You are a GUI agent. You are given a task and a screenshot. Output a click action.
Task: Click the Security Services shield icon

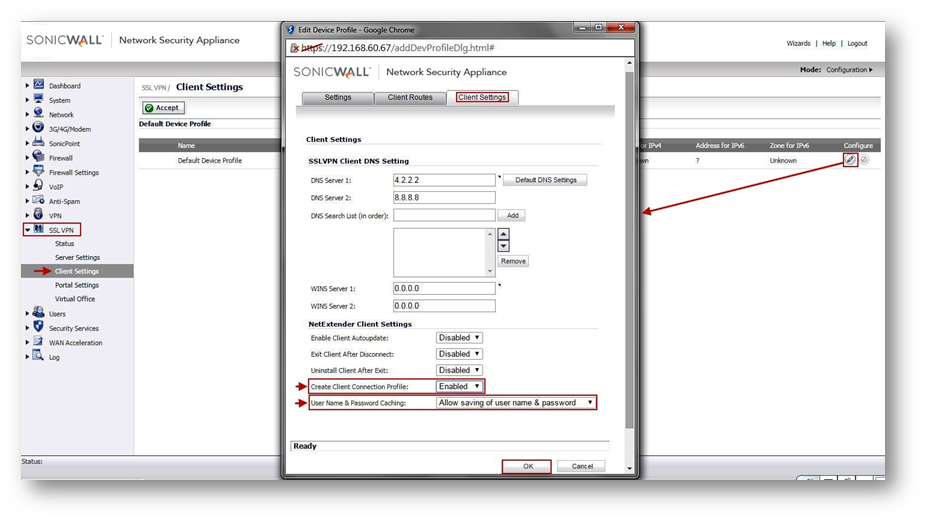click(38, 327)
